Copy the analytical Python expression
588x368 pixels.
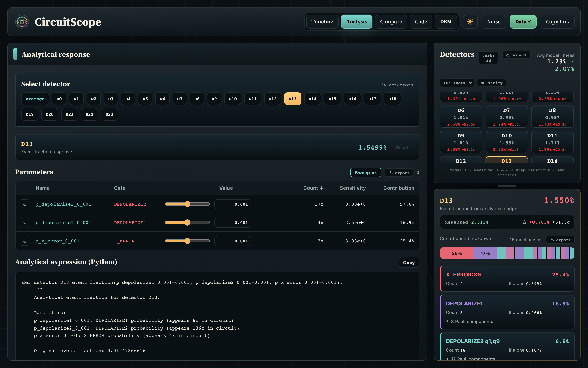pos(409,262)
